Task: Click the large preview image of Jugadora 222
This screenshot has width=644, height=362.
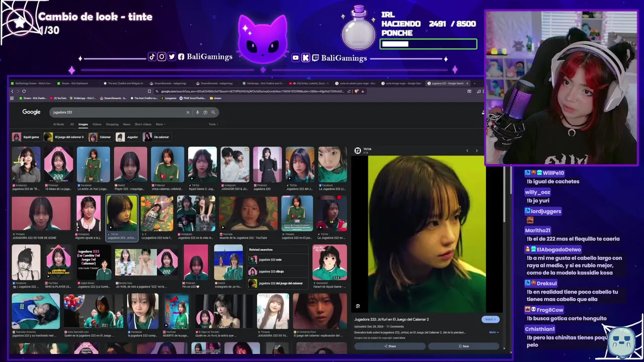Action: (427, 234)
